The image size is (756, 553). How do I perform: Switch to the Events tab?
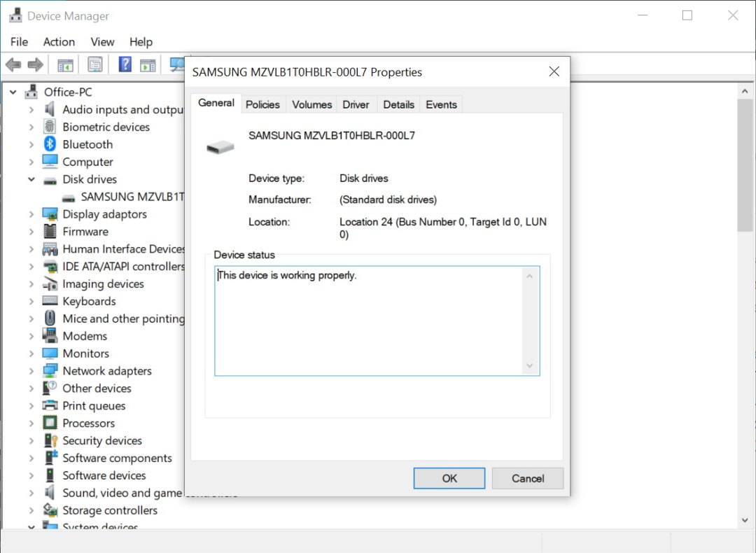(441, 104)
